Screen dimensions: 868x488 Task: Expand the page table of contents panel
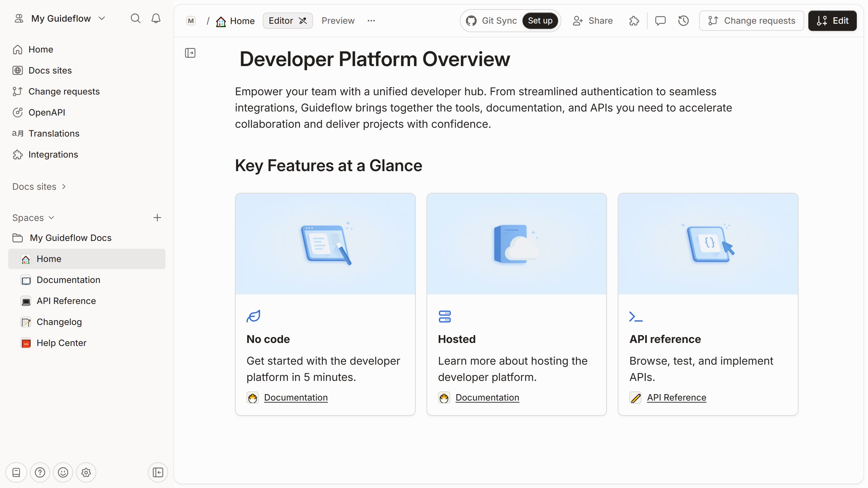[x=190, y=53]
